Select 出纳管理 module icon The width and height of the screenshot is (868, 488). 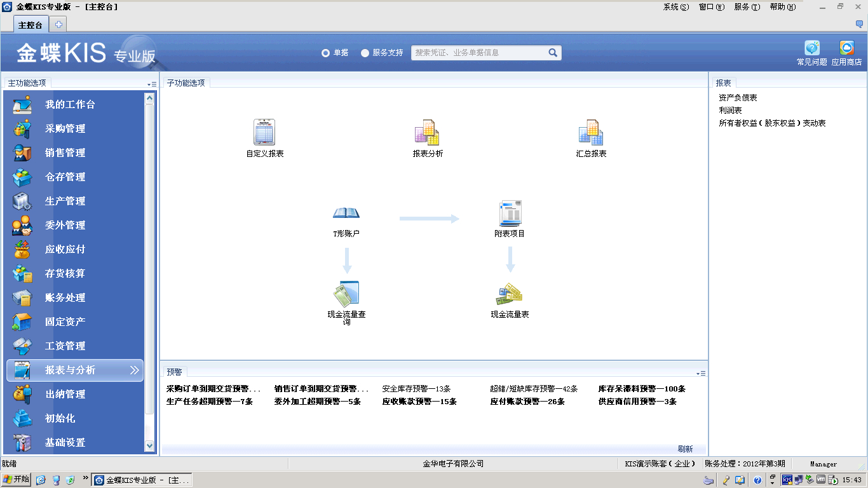click(x=22, y=394)
